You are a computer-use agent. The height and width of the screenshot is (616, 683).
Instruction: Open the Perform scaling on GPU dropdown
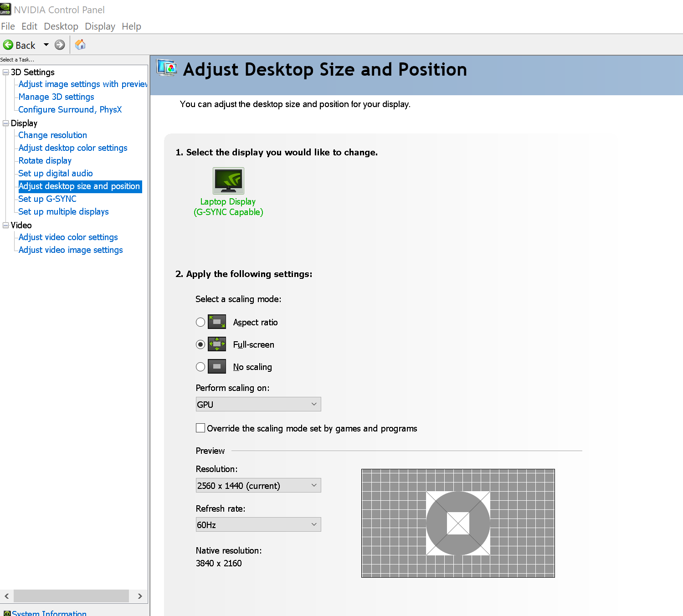[258, 404]
